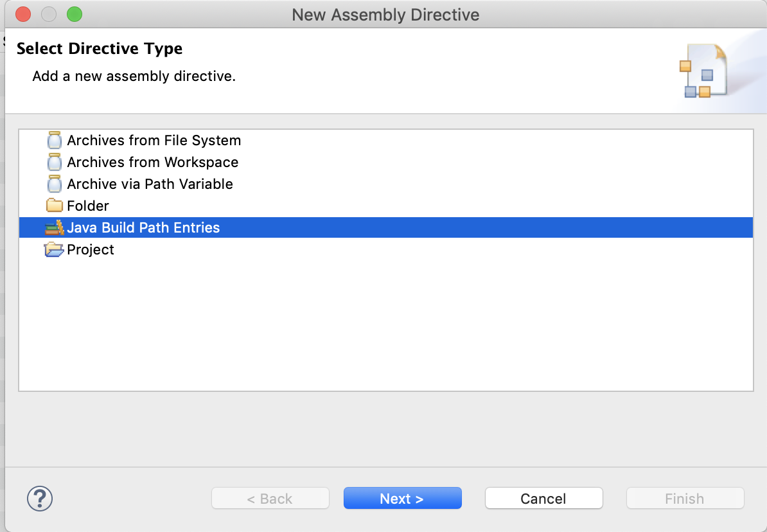Click the disabled Finish button
The height and width of the screenshot is (532, 767).
pos(685,499)
